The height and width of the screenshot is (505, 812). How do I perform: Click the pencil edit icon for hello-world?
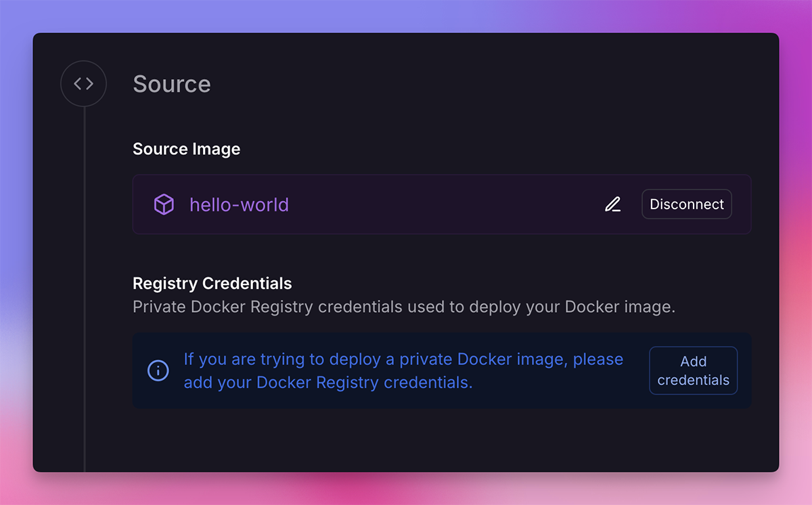coord(612,204)
